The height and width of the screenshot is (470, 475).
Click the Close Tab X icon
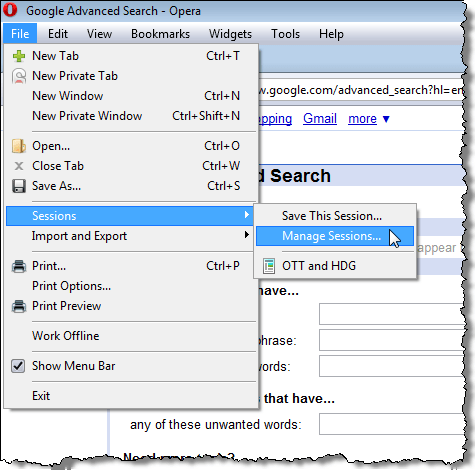pos(19,166)
